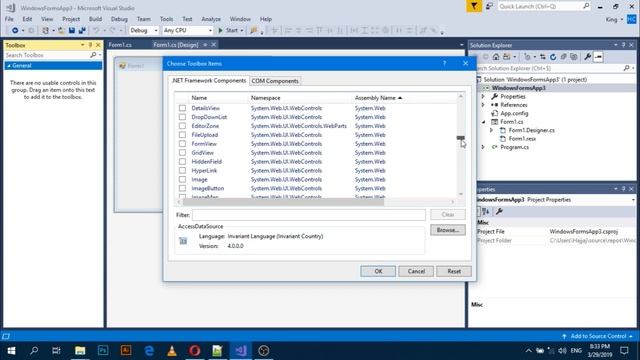The height and width of the screenshot is (360, 640).
Task: Open the Analyze menu
Action: 211,19
